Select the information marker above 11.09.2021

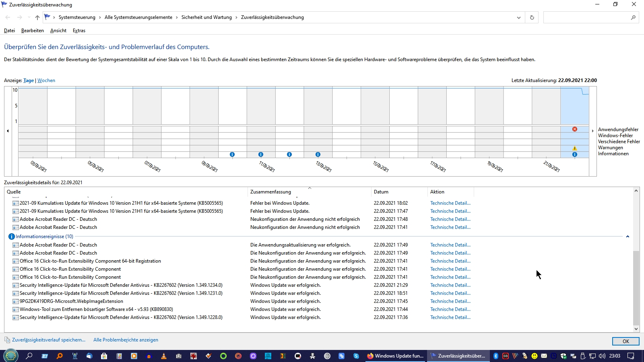coord(261,154)
